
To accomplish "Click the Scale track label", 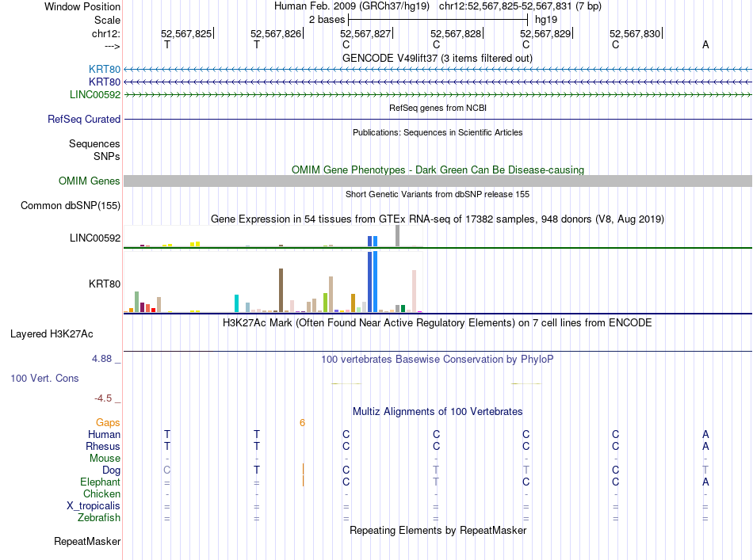I will (x=107, y=20).
